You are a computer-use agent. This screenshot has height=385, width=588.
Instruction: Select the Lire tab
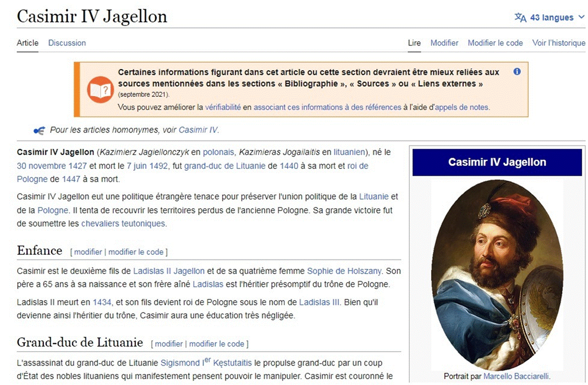tap(414, 43)
